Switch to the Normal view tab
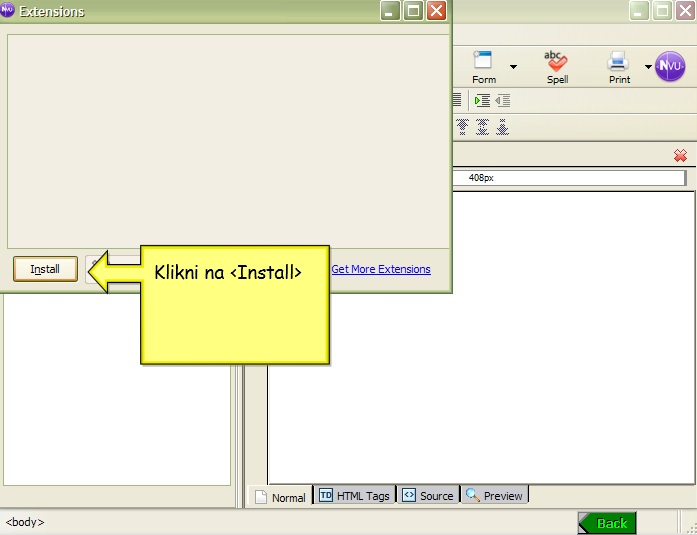Image resolution: width=697 pixels, height=535 pixels. pyautogui.click(x=280, y=496)
